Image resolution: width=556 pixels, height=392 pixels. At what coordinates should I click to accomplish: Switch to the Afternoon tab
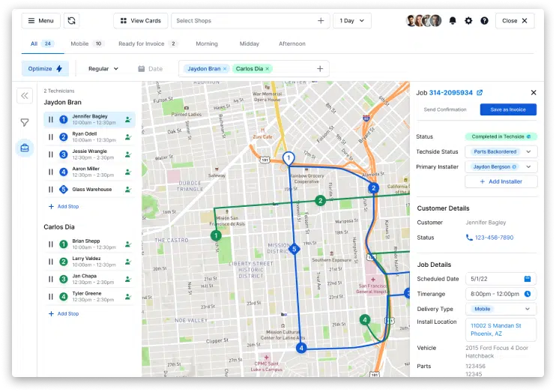[x=291, y=44]
